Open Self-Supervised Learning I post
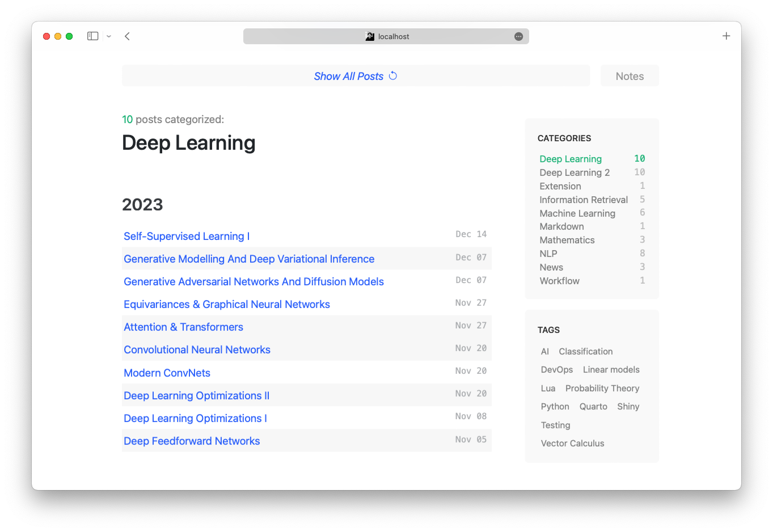 (x=187, y=237)
